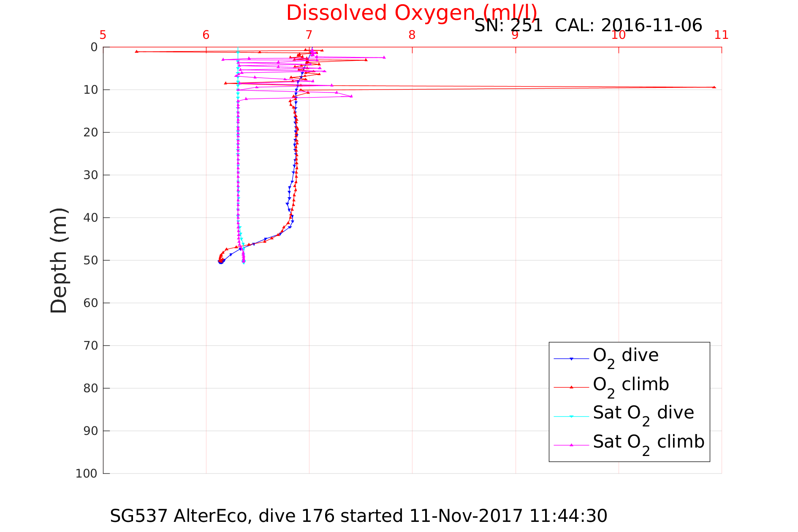Click the depth-axis tick label '30'
The image size is (798, 532).
[x=91, y=175]
